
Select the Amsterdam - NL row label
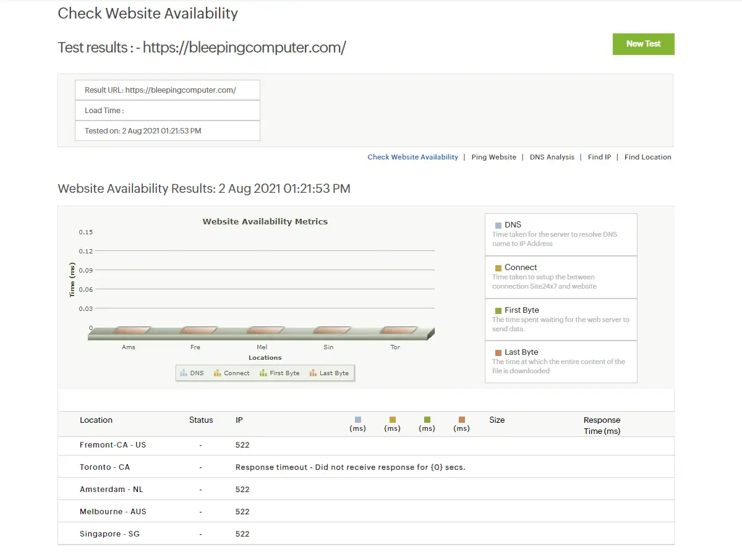click(111, 490)
